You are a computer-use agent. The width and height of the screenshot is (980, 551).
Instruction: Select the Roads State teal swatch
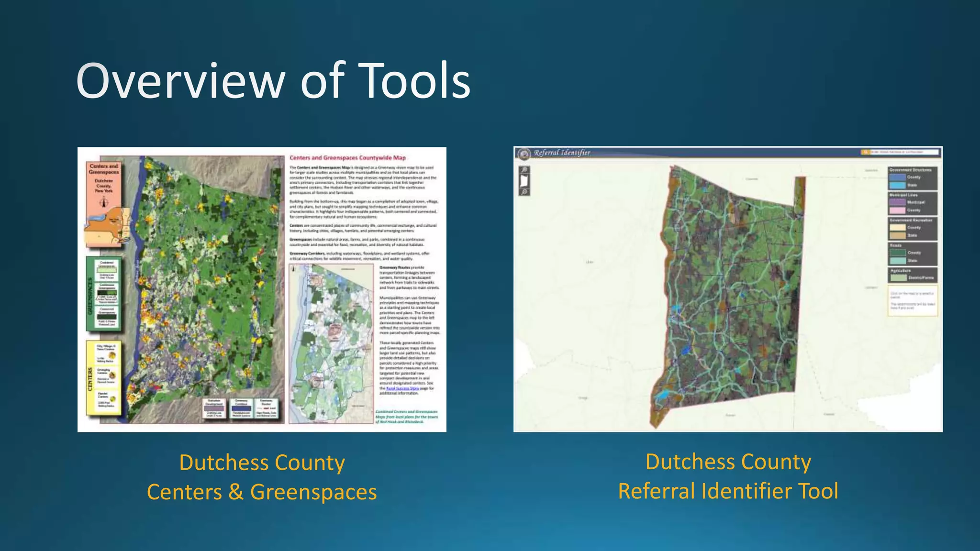pos(898,261)
